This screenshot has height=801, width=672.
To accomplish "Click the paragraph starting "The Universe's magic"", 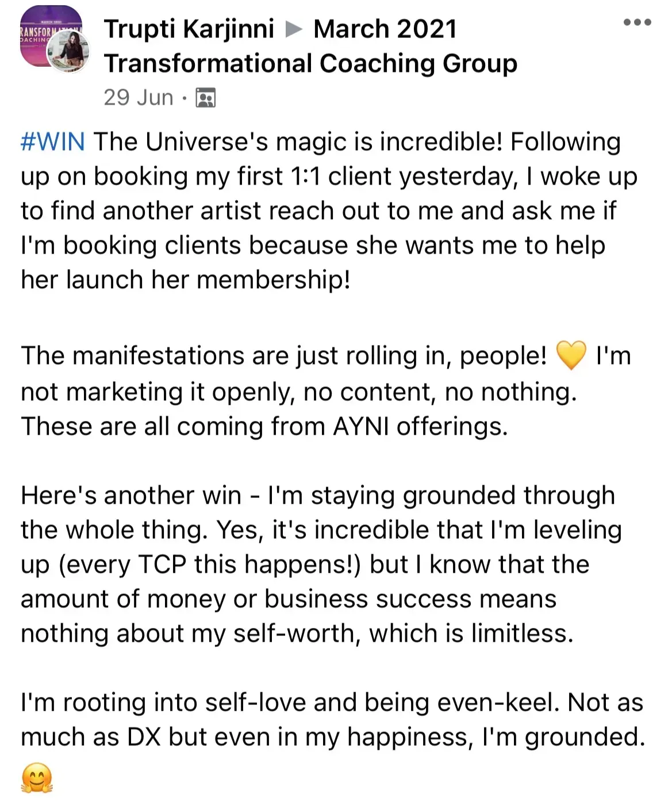I will [329, 210].
